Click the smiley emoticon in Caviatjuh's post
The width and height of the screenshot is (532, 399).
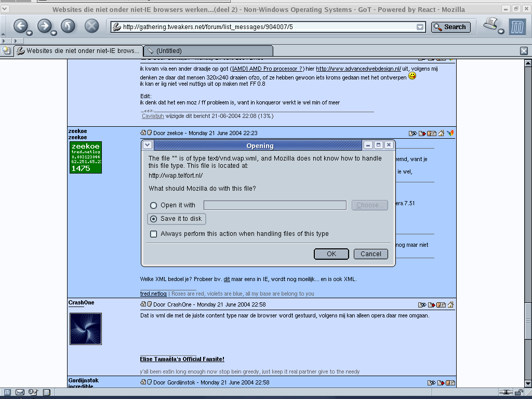pos(412,76)
